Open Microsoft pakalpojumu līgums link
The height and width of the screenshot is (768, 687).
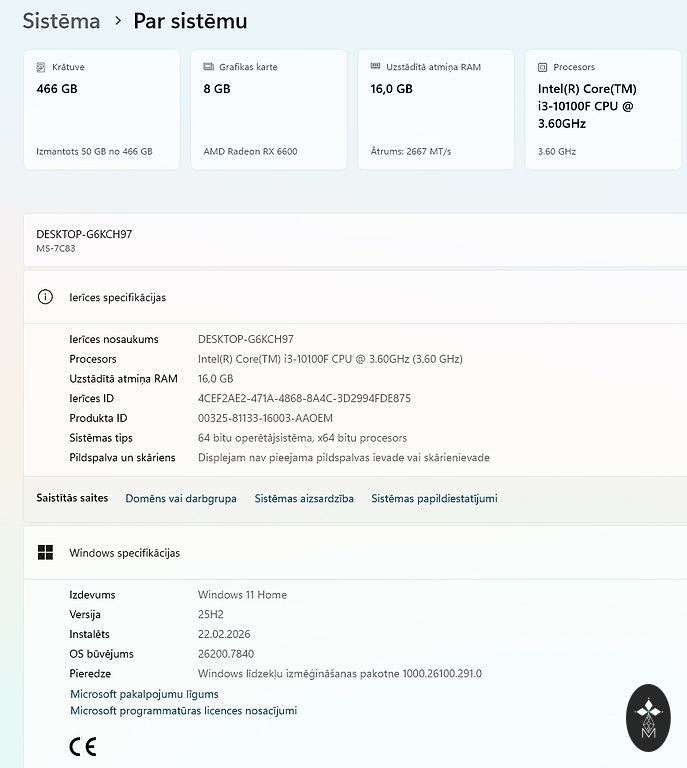(x=144, y=694)
